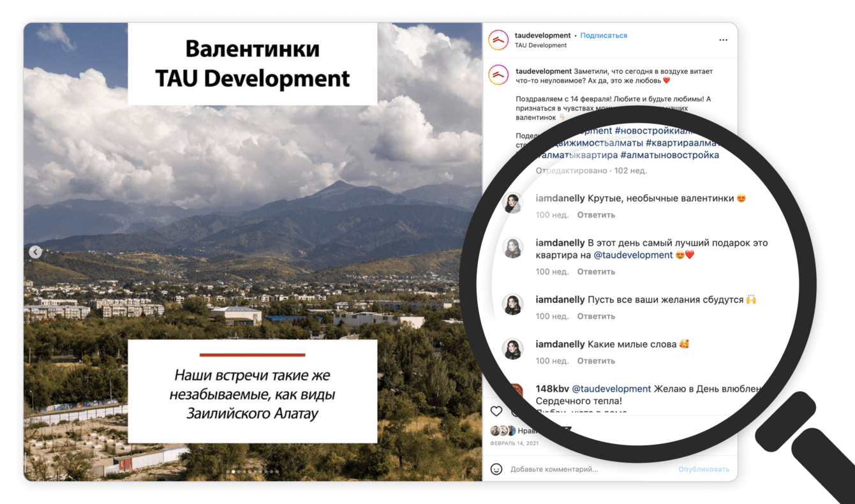Screen dimensions: 855x504
Task: Open iamdanelly from 'Пусть все ваши желания' comment
Action: point(560,300)
